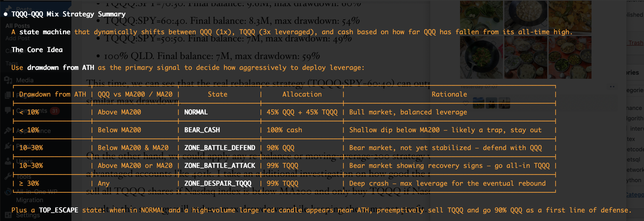Screen dimensions: 644x221
Task: Select All Posts submenu item
Action: coord(18,26)
